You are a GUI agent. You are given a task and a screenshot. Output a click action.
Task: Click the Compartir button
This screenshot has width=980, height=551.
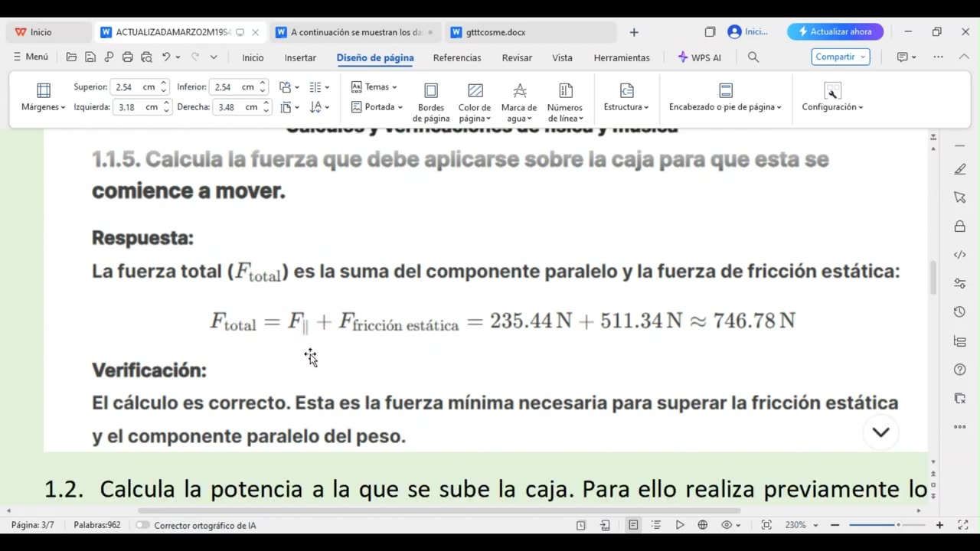840,57
